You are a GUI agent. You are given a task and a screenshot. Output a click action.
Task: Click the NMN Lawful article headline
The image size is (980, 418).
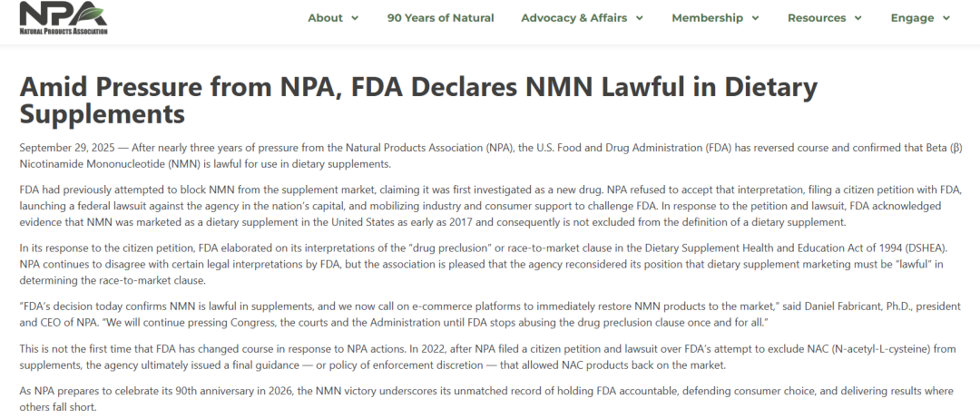(x=417, y=100)
